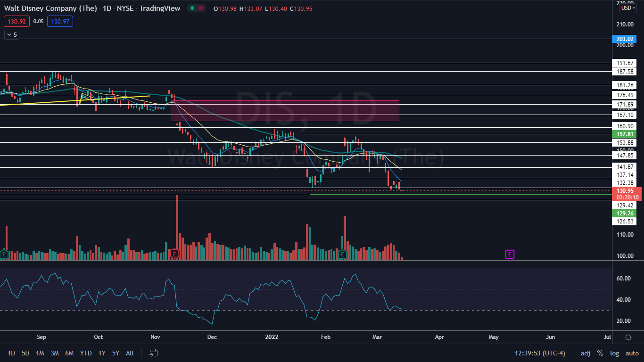644x362 pixels.
Task: Select the 5D date range
Action: click(x=25, y=353)
